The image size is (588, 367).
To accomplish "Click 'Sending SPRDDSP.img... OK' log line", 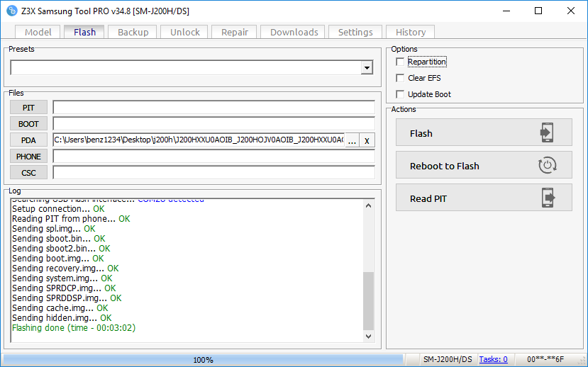I will (x=67, y=298).
